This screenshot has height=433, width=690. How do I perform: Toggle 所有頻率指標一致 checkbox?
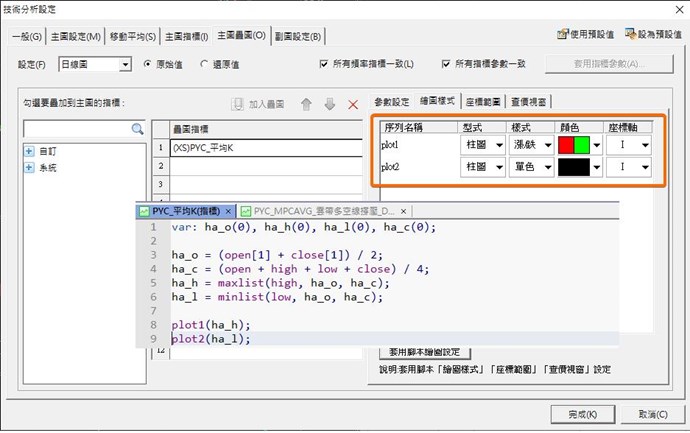[323, 64]
